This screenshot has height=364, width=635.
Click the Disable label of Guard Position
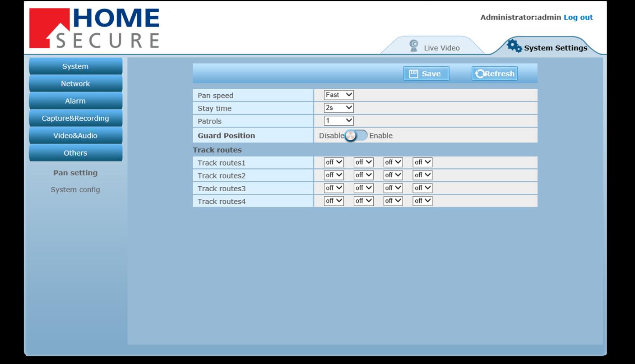tap(332, 135)
